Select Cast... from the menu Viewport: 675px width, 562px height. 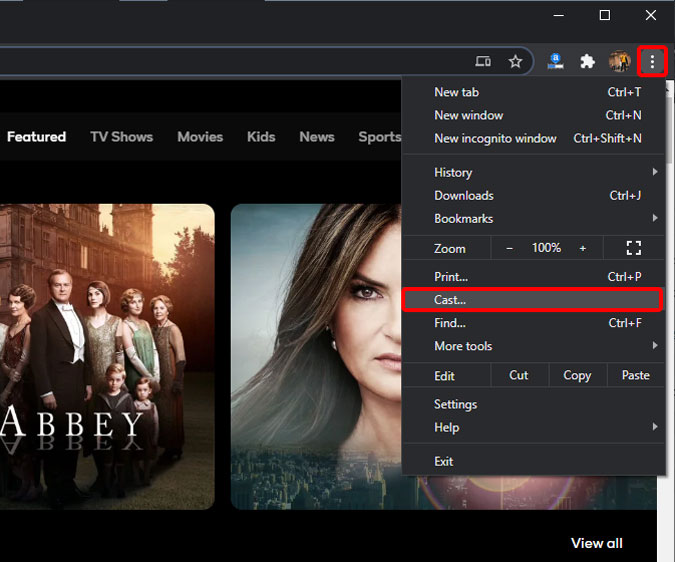(532, 300)
